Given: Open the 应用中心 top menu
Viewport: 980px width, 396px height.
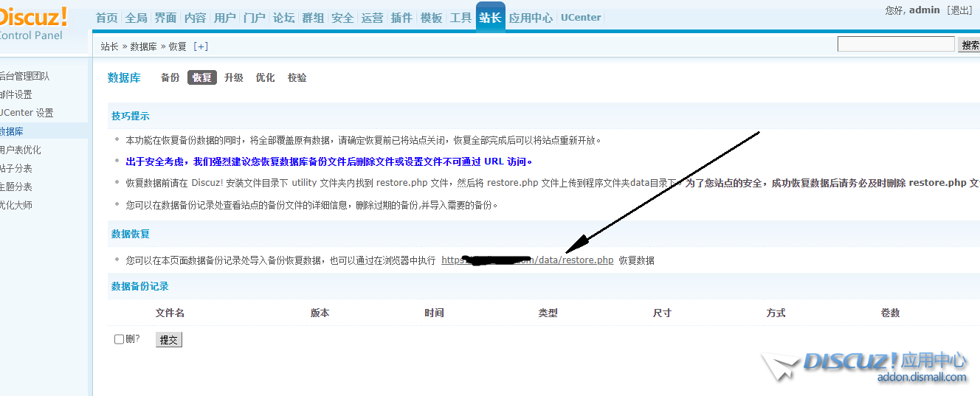Looking at the screenshot, I should (x=530, y=18).
